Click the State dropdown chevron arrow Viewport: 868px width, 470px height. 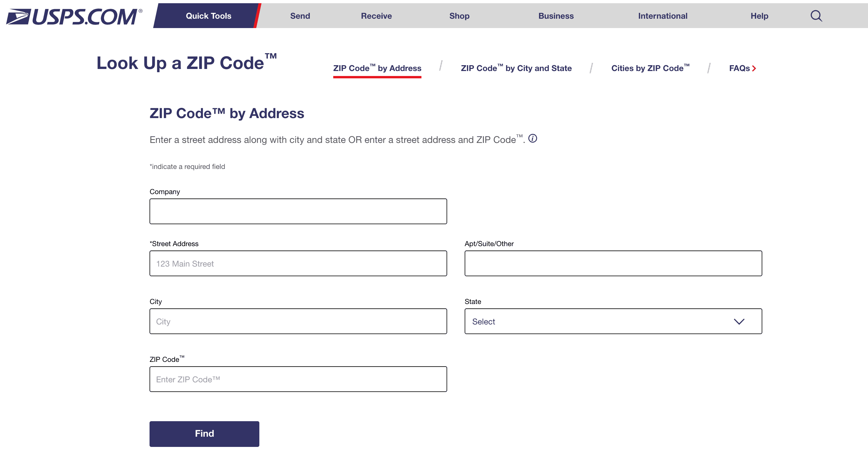pos(739,322)
